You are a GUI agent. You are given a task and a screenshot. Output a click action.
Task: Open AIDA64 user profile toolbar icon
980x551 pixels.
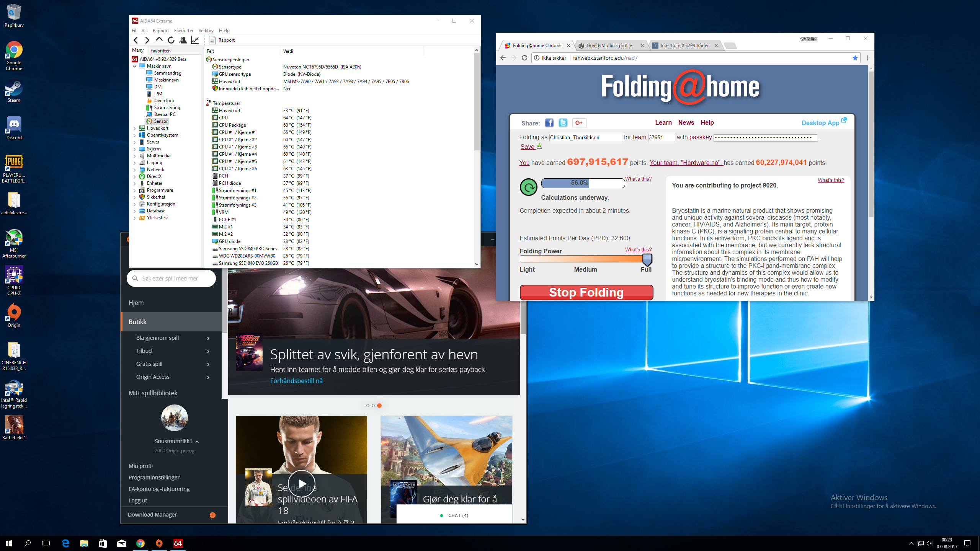pyautogui.click(x=183, y=40)
